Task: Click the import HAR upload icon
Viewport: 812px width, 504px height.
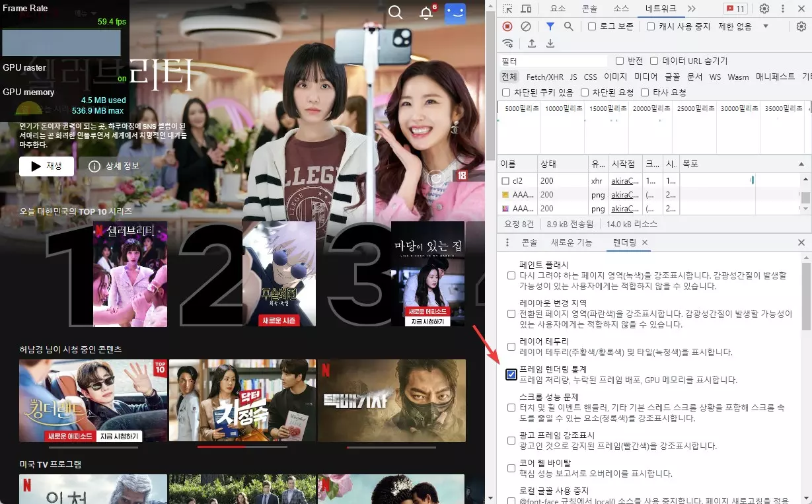Action: 531,44
